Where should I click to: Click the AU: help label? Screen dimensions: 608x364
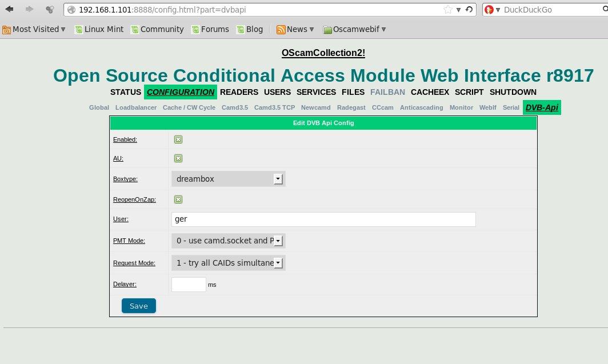(x=118, y=158)
